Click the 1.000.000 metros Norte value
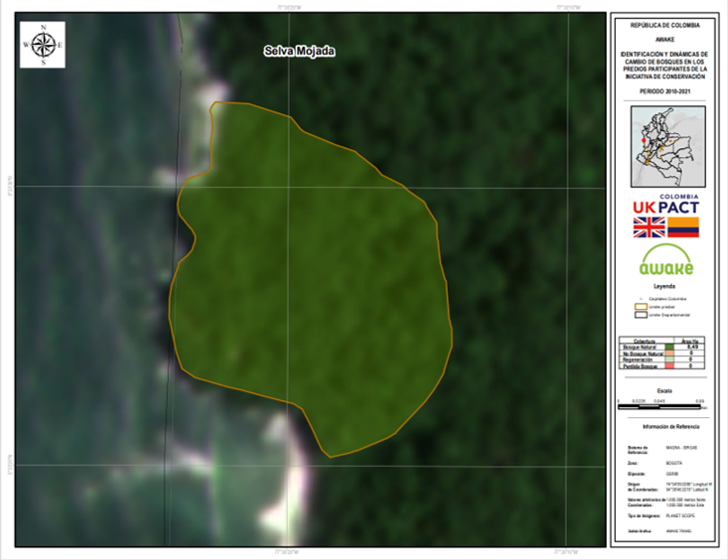 (685, 499)
